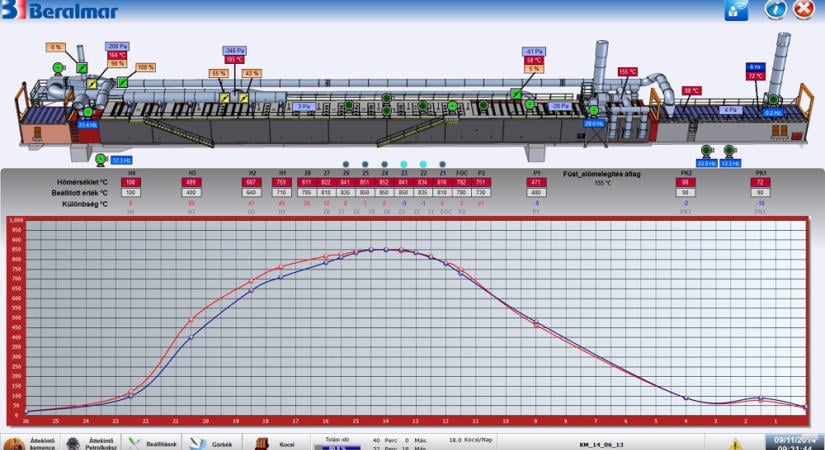Edit the PK1 setpoint field
825x450 pixels.
pyautogui.click(x=761, y=193)
